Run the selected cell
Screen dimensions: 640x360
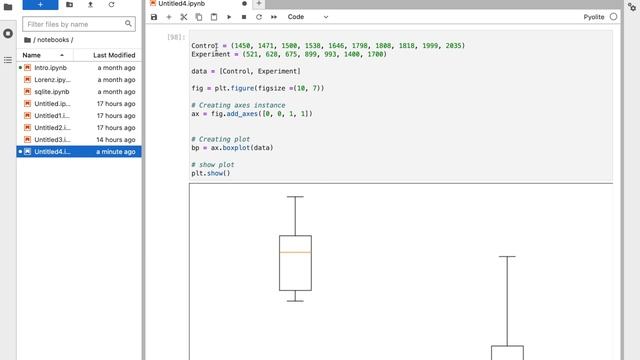229,17
